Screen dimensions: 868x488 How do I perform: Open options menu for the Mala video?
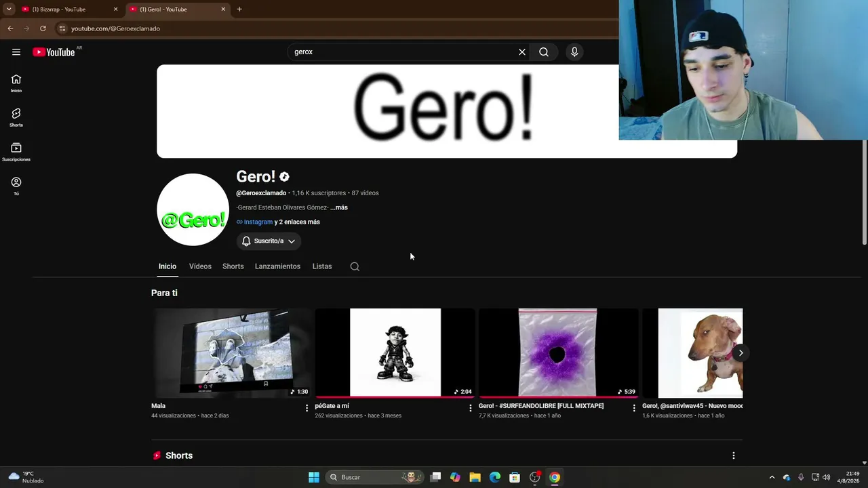(x=307, y=408)
